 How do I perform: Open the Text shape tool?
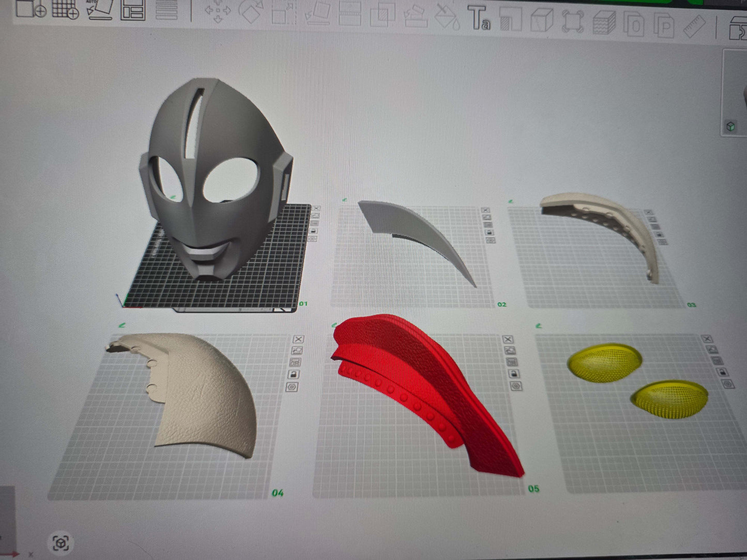(x=479, y=18)
